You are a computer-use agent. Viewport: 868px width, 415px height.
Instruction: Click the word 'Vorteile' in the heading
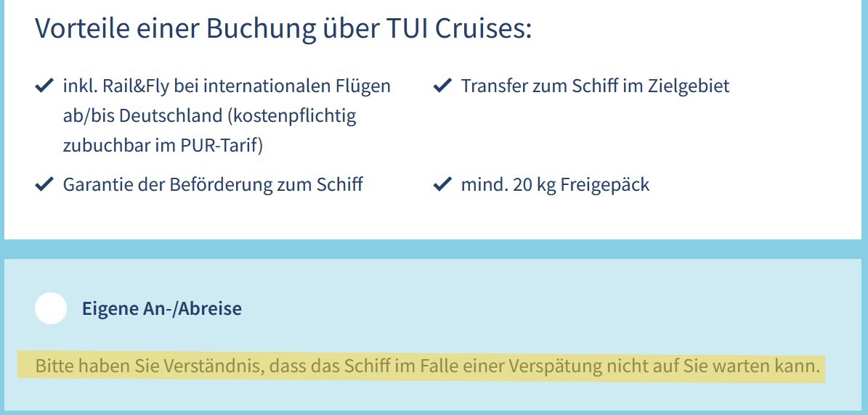pyautogui.click(x=79, y=29)
